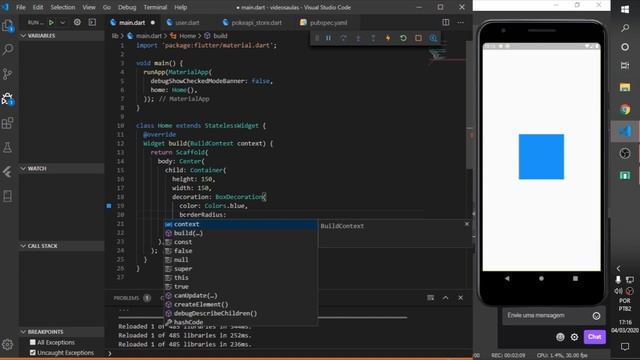The image size is (640, 360).
Task: Open the Explorer view in activity bar
Action: (8, 26)
